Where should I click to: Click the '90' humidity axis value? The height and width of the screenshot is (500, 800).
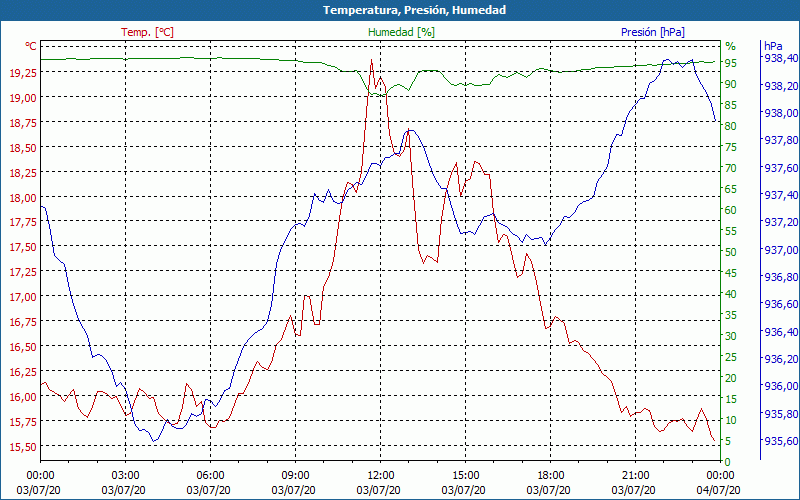point(731,84)
